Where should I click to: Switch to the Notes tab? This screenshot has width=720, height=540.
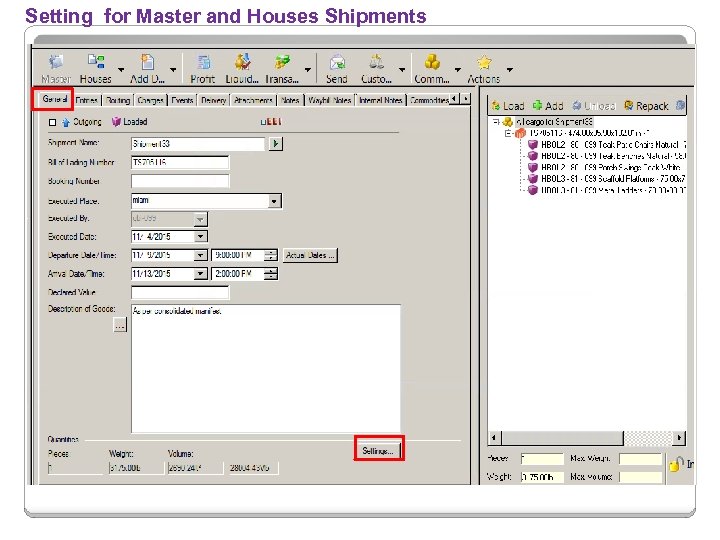pos(290,100)
